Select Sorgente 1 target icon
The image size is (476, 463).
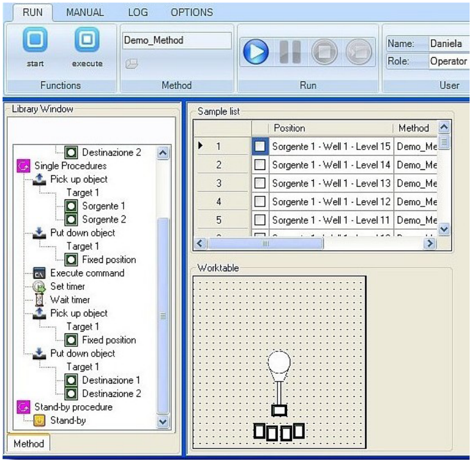pyautogui.click(x=71, y=206)
